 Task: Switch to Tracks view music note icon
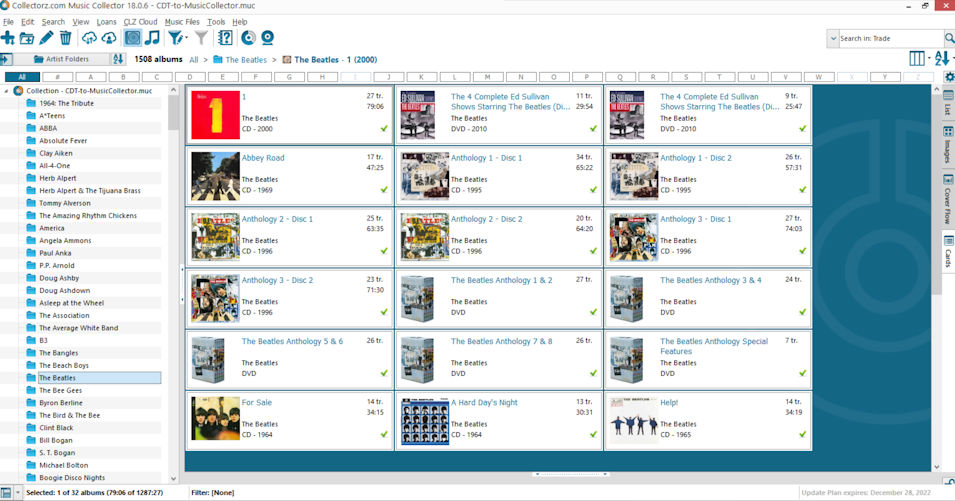click(152, 38)
